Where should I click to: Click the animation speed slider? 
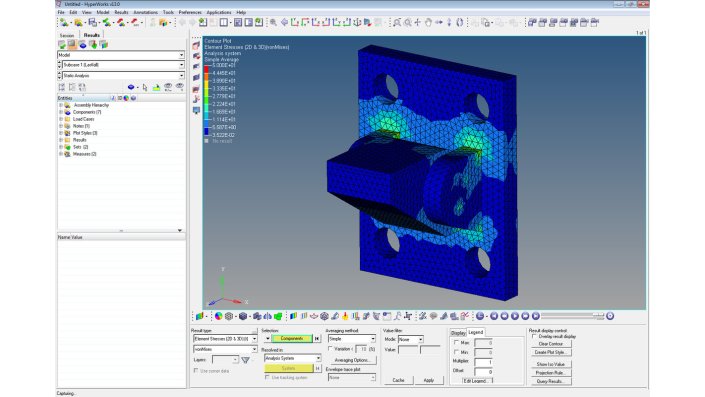[572, 316]
